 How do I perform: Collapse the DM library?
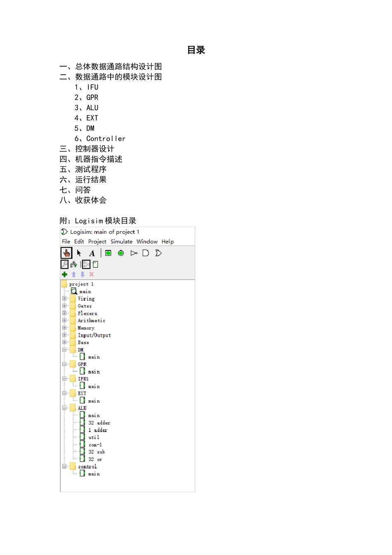point(64,350)
